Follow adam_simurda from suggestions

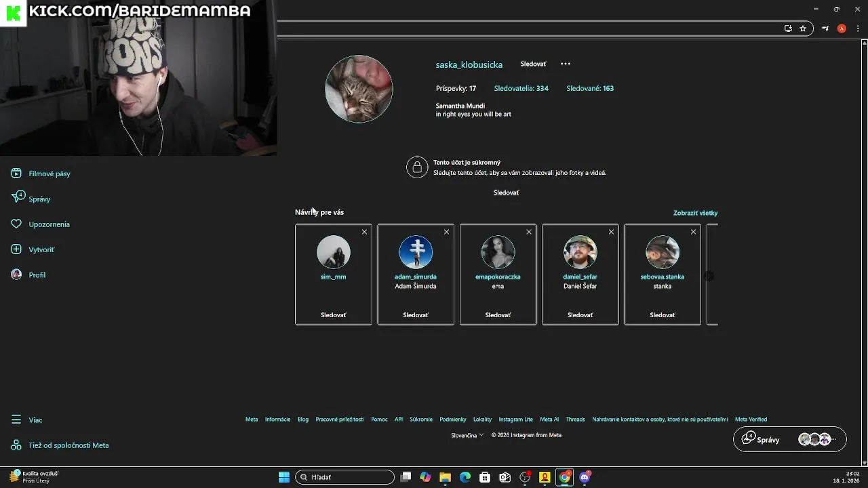click(x=416, y=315)
